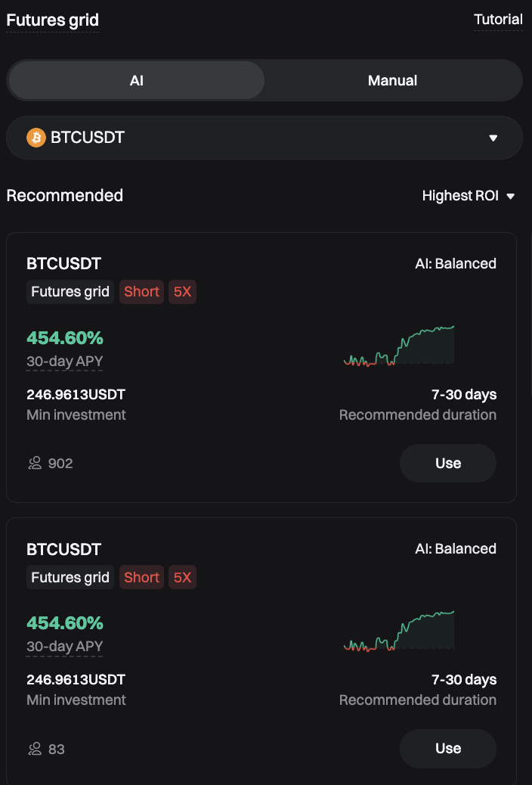
Task: Click the second card's 5X leverage tag
Action: pyautogui.click(x=182, y=578)
